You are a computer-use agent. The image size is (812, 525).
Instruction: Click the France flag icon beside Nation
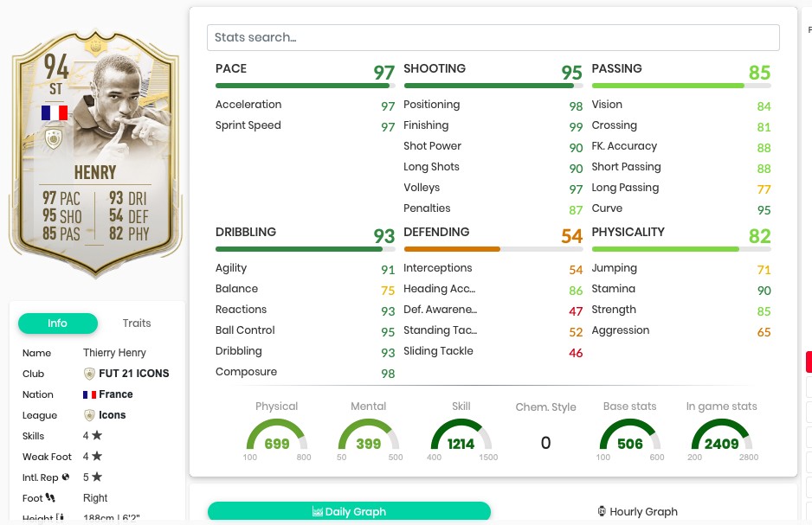[x=89, y=394]
